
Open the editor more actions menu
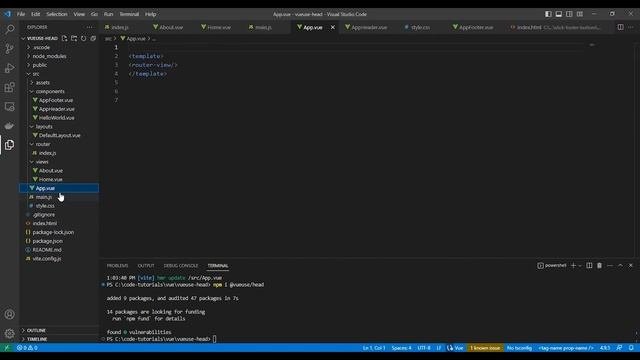[x=631, y=27]
